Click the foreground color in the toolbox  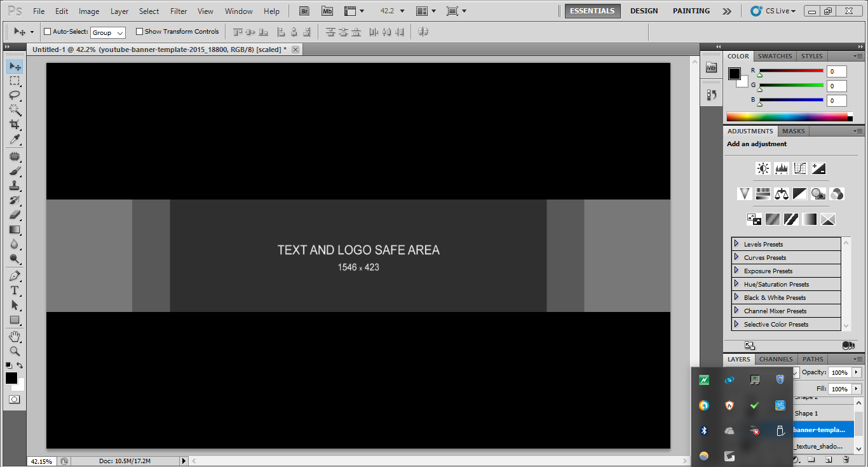tap(11, 378)
